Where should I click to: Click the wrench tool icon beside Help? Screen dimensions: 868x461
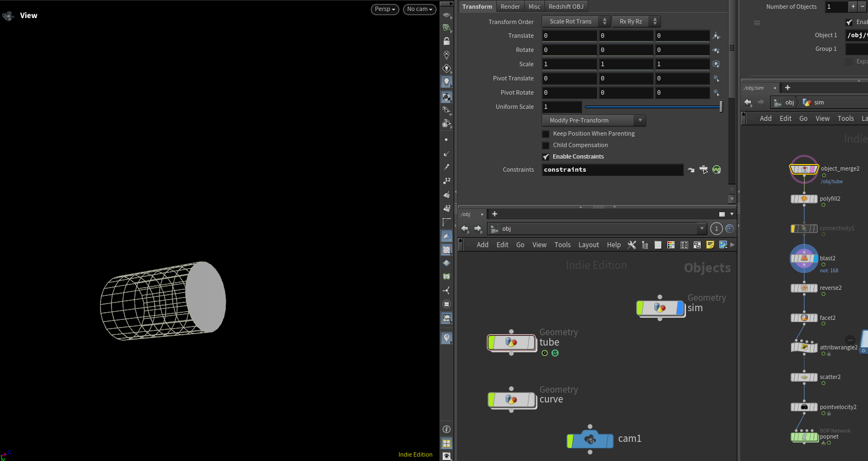pyautogui.click(x=632, y=245)
